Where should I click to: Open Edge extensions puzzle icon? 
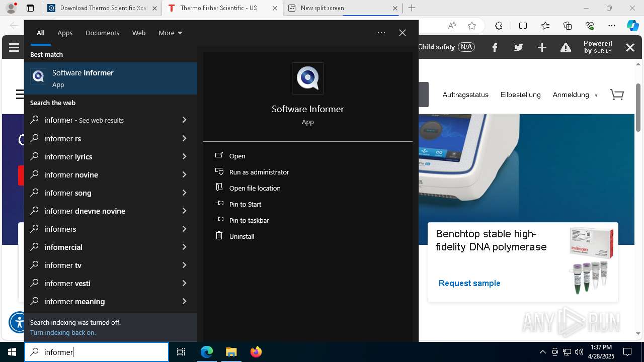coord(499,26)
